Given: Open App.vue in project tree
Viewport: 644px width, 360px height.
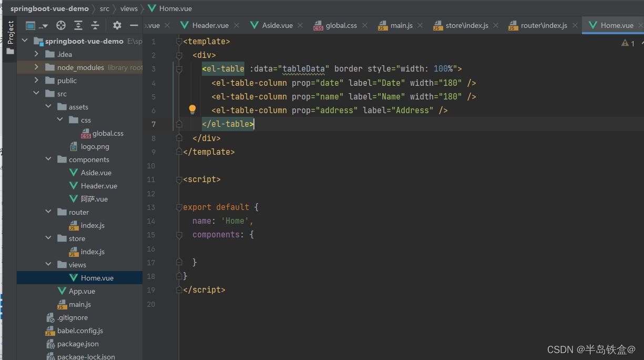Looking at the screenshot, I should [x=82, y=291].
